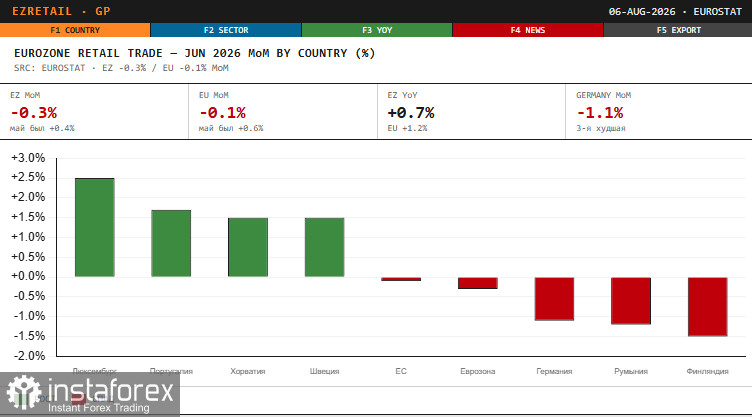
Task: Click the Румыния axis label
Action: point(631,371)
